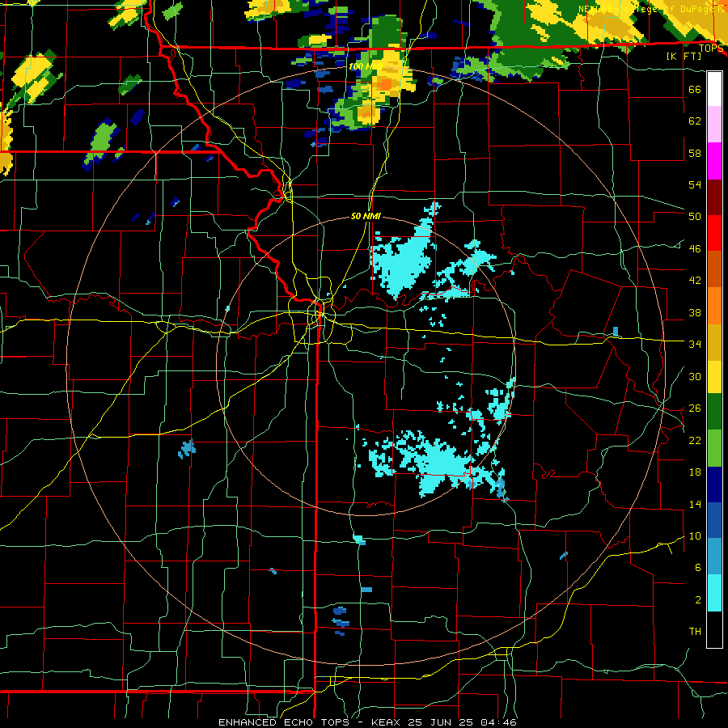This screenshot has height=728, width=728.
Task: Click the 54 legend value
Action: (x=695, y=184)
